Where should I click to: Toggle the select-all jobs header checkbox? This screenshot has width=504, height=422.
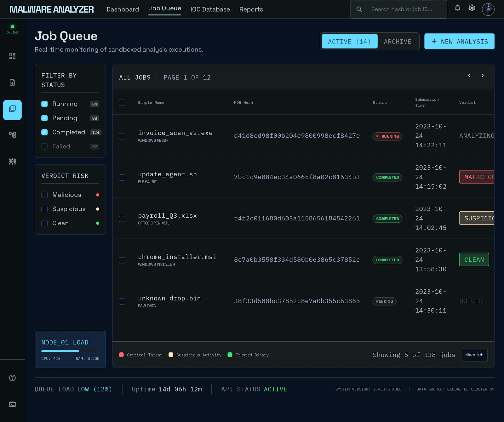122,103
